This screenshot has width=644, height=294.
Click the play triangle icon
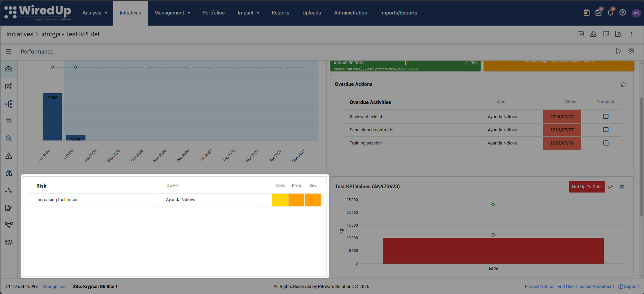618,52
